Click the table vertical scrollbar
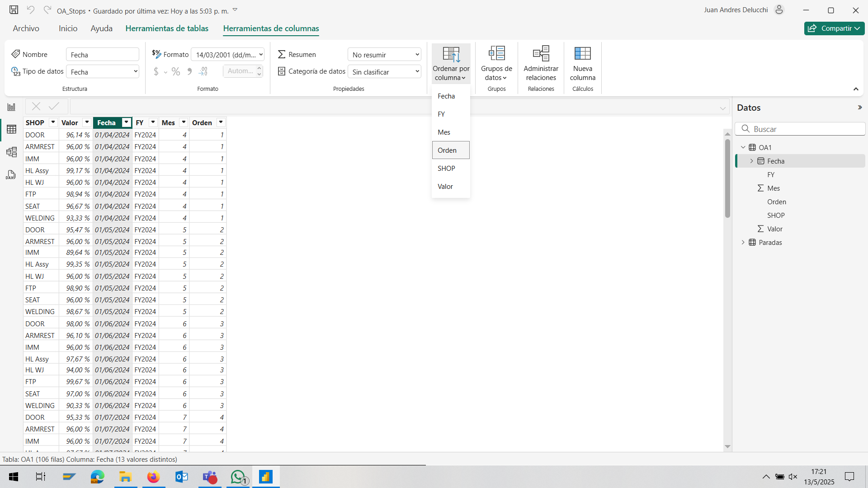868x488 pixels. 727,178
